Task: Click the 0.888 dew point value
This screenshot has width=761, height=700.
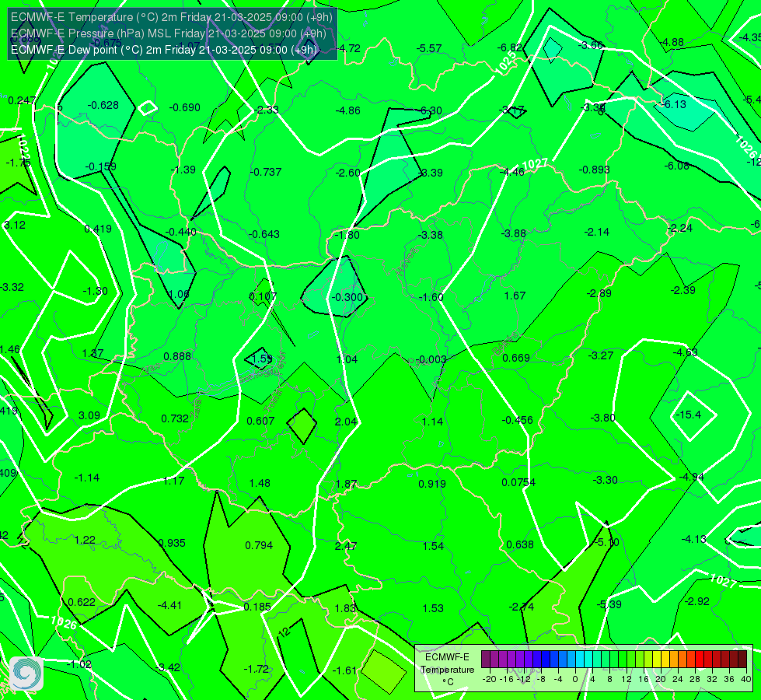Action: click(x=177, y=356)
